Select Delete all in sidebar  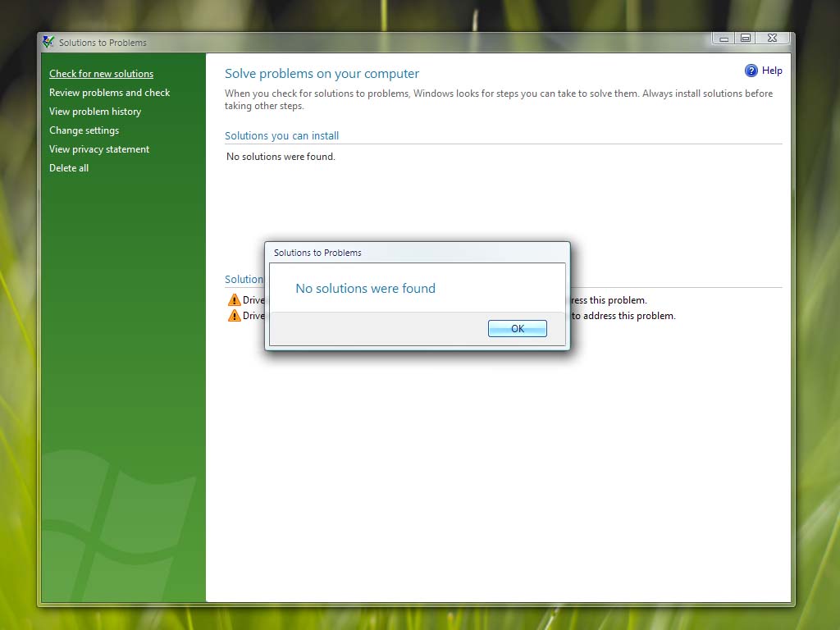click(x=69, y=167)
